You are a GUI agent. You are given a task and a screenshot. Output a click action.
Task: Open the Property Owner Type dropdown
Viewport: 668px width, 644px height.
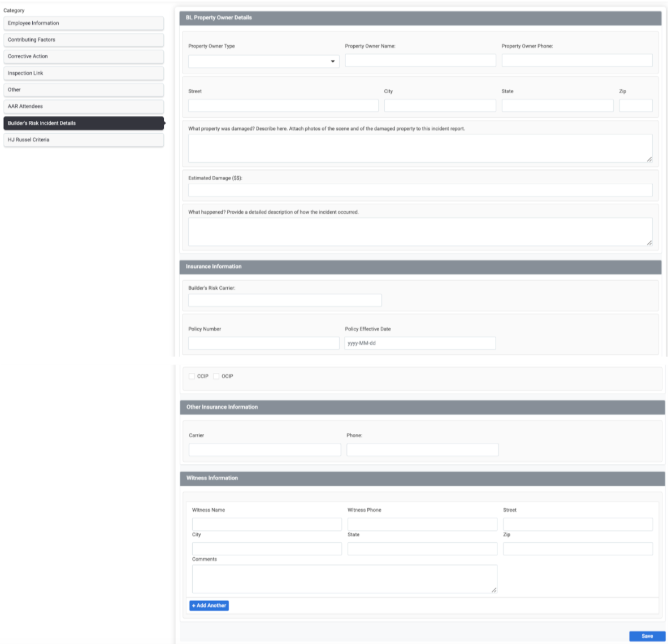pyautogui.click(x=264, y=62)
